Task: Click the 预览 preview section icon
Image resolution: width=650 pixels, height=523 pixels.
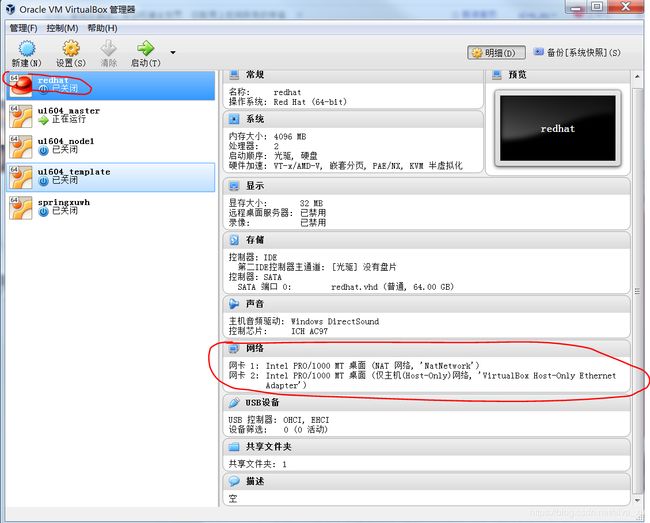Action: coord(497,75)
